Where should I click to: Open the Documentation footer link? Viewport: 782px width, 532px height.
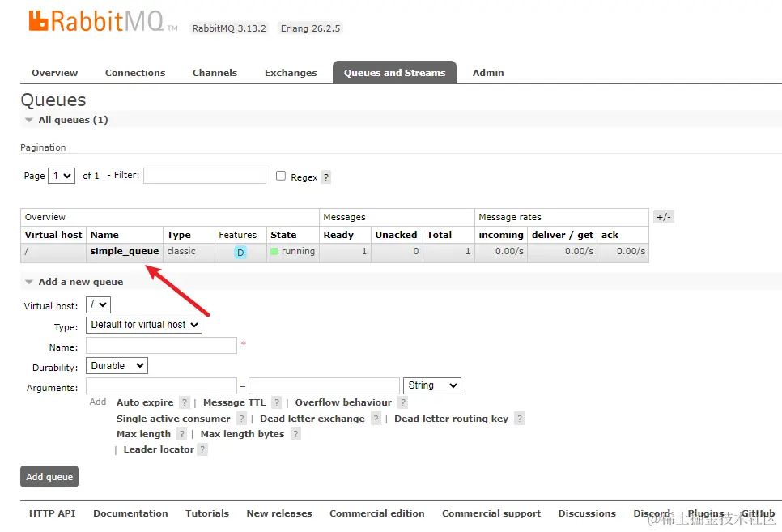[130, 513]
